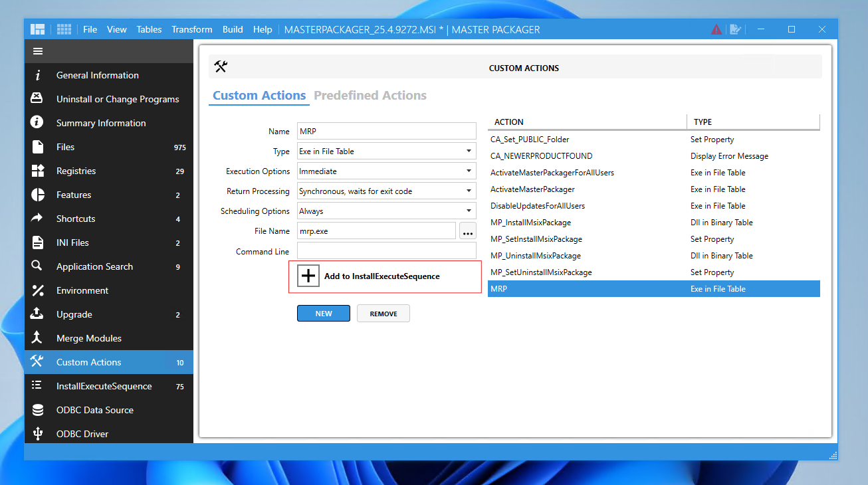Click the red warning triangle icon
868x485 pixels.
tap(716, 29)
